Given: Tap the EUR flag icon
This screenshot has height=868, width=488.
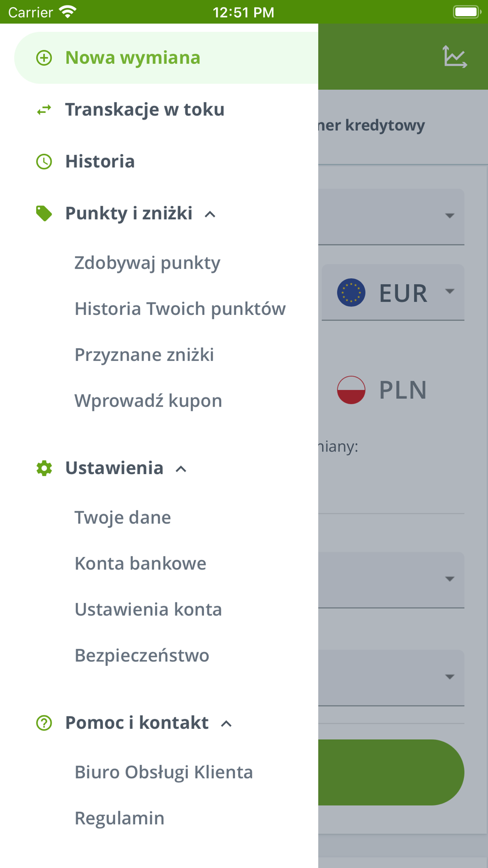Looking at the screenshot, I should click(x=351, y=292).
